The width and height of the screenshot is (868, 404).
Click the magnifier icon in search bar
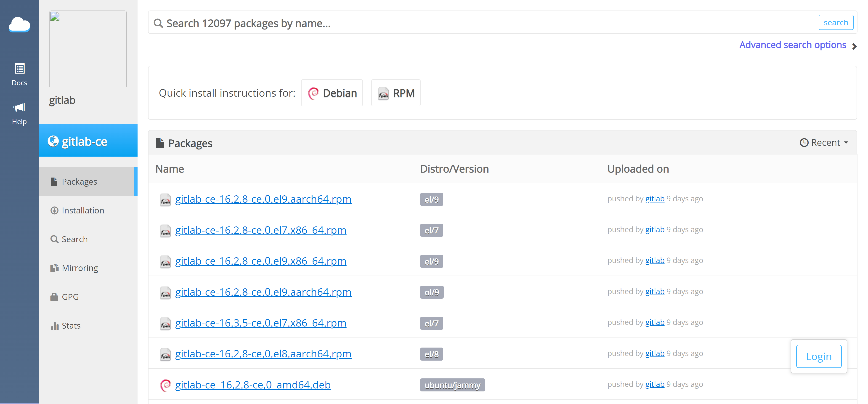click(158, 23)
